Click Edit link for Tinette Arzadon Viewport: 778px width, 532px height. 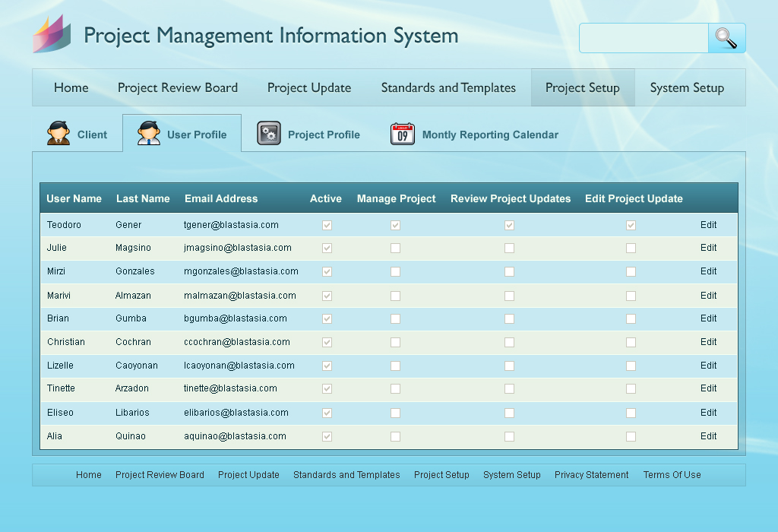pyautogui.click(x=709, y=388)
